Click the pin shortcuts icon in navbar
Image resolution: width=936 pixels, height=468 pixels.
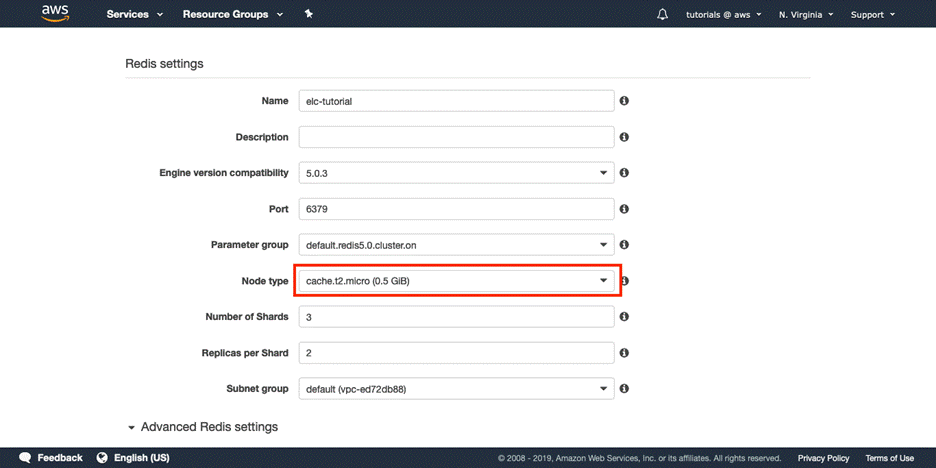309,14
